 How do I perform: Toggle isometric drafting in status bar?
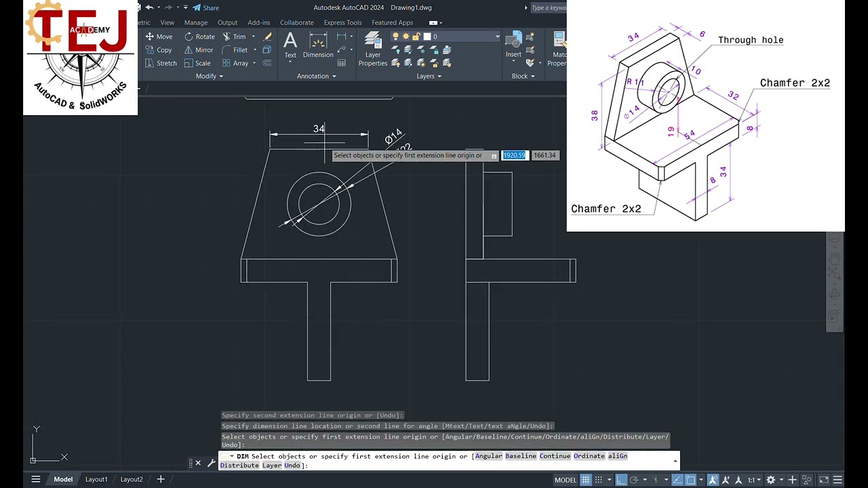click(655, 480)
